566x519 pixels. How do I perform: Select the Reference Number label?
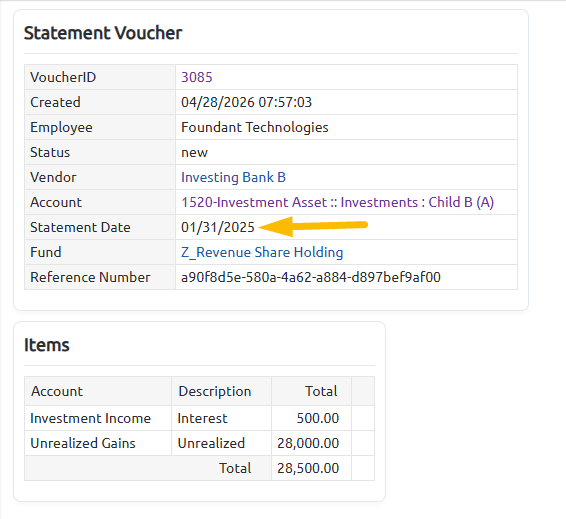click(90, 277)
